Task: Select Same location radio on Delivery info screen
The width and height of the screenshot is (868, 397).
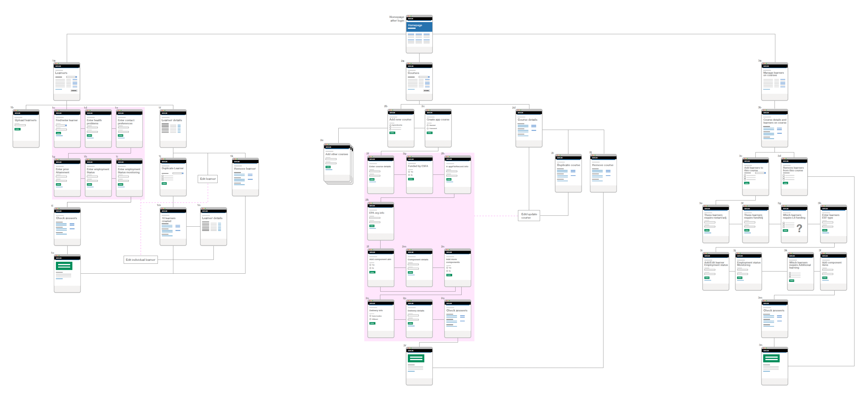Action: click(x=370, y=316)
